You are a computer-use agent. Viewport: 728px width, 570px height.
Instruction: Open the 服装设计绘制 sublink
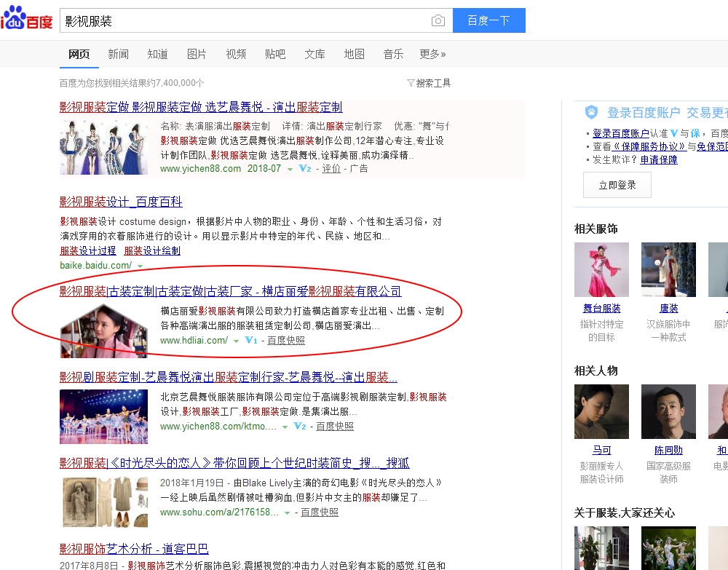pos(152,250)
